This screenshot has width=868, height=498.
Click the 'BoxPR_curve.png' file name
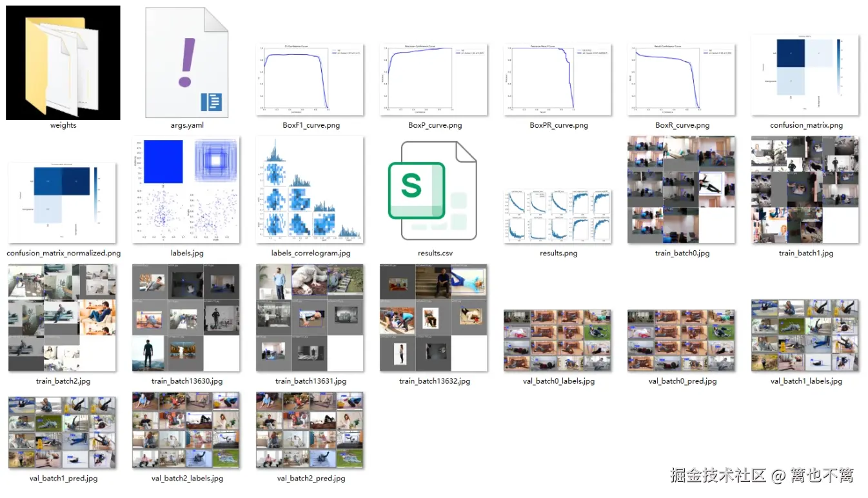point(558,125)
